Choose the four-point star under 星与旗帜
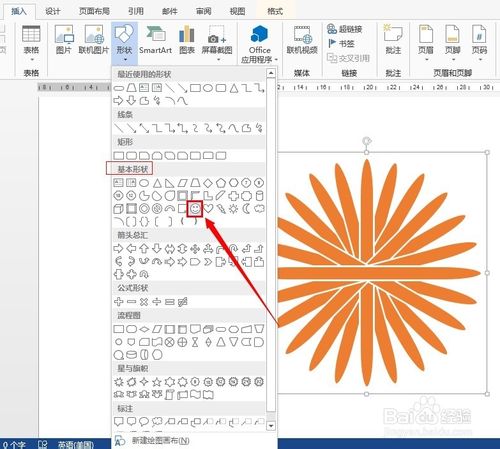The width and height of the screenshot is (500, 449). pyautogui.click(x=144, y=382)
